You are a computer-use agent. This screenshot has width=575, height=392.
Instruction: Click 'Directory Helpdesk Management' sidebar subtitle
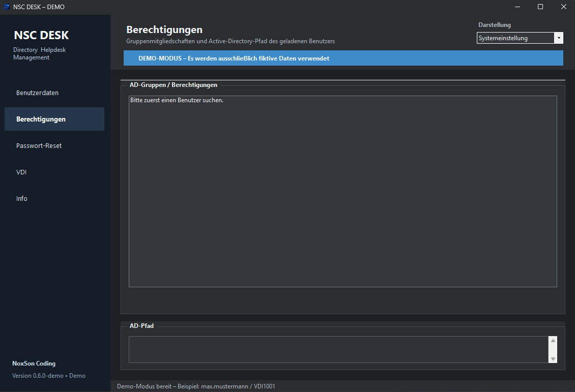pyautogui.click(x=40, y=53)
